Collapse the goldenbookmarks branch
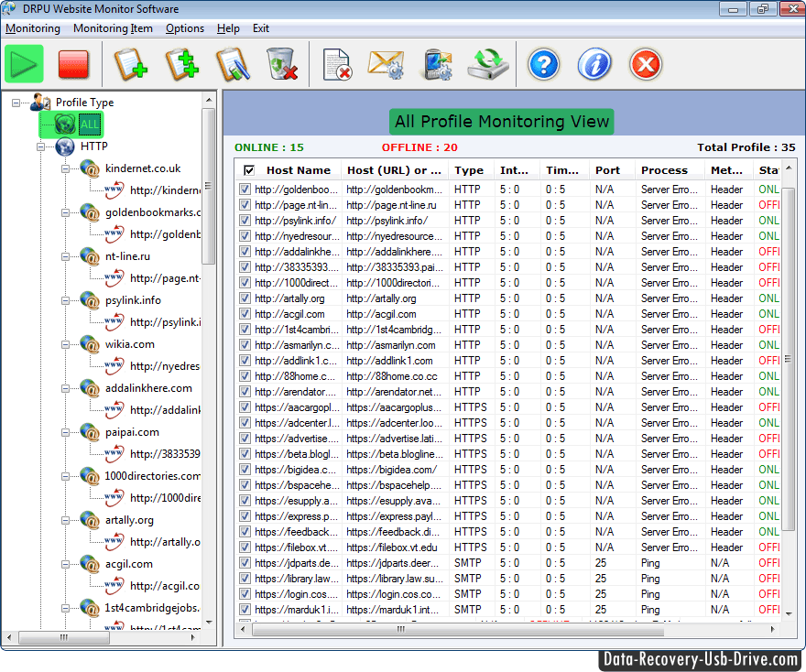This screenshot has height=672, width=806. pos(65,212)
